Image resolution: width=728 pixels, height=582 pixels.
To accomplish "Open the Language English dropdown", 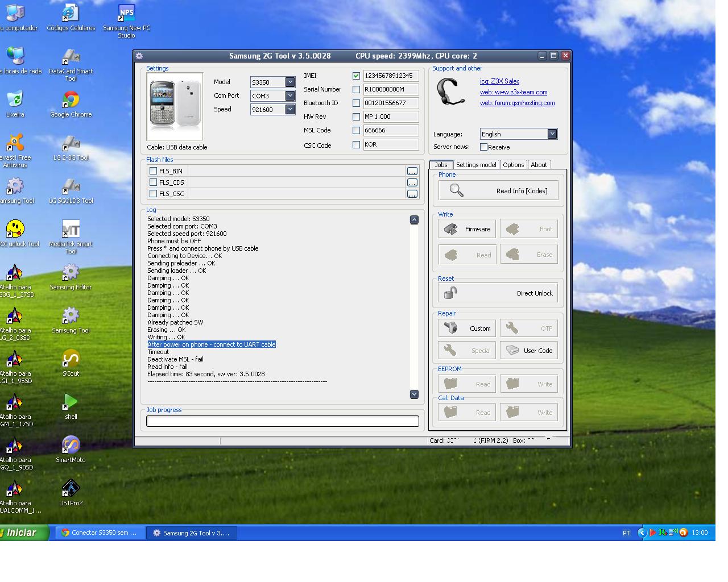I will tap(552, 134).
